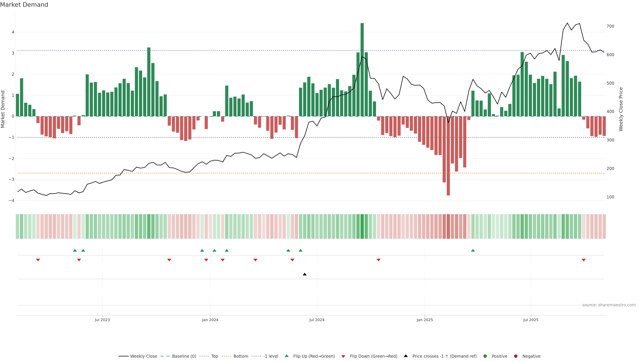This screenshot has height=362, width=644.
Task: Click the lone flip-up triangle after Jan 2025
Action: [473, 250]
